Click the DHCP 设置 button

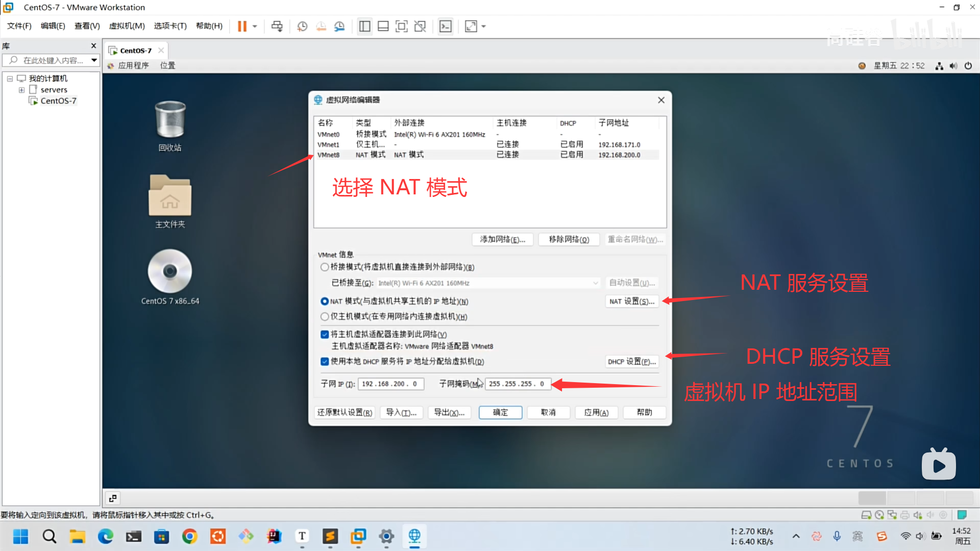click(631, 361)
